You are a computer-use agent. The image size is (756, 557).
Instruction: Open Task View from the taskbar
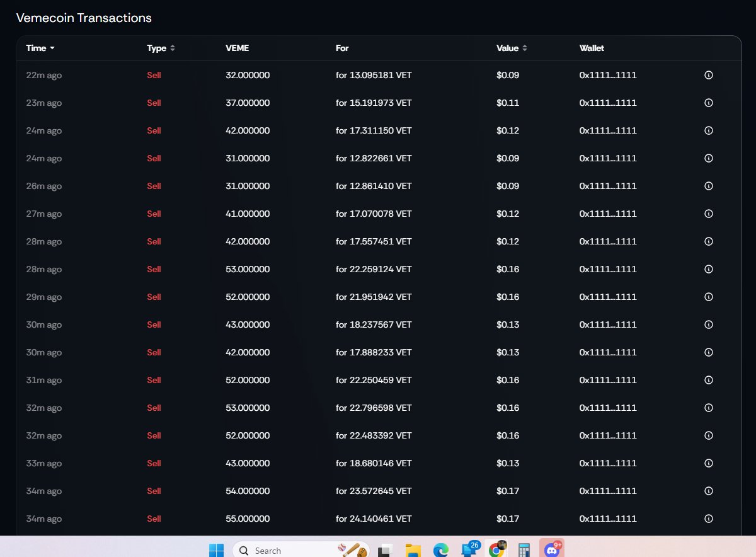pos(385,550)
